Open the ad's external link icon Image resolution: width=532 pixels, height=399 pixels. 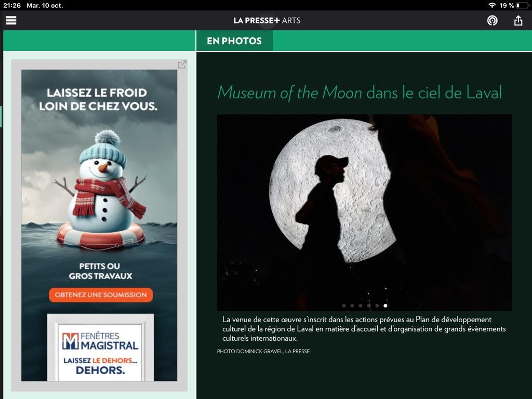182,64
